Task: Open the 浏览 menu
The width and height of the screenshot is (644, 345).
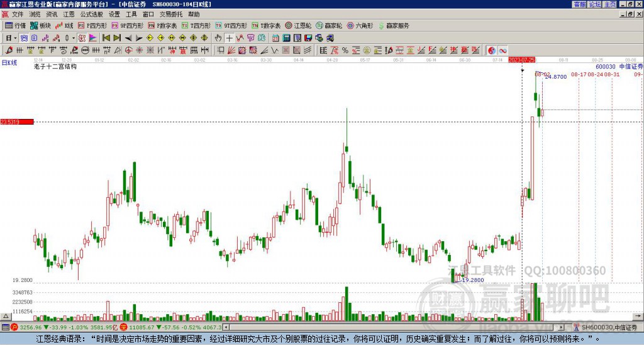Action: point(35,14)
